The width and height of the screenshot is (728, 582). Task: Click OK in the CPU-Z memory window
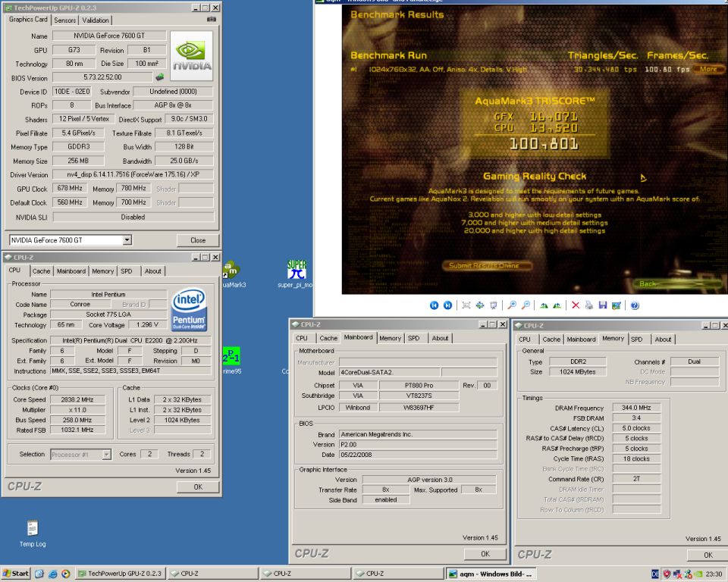(708, 555)
